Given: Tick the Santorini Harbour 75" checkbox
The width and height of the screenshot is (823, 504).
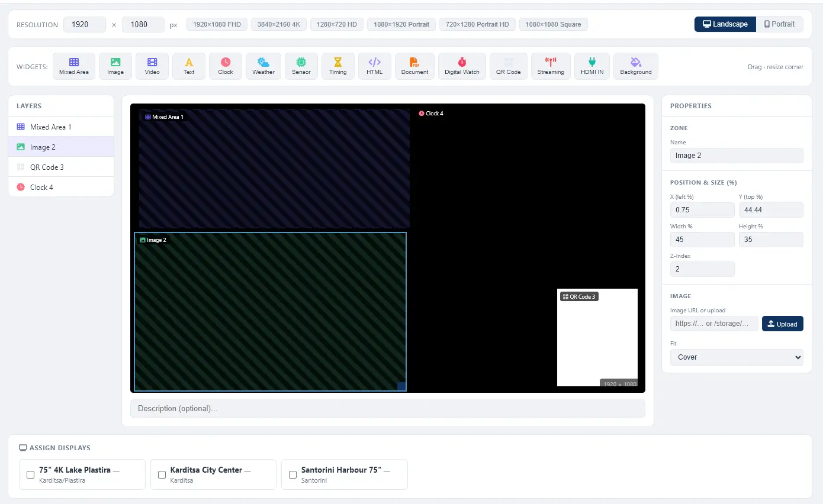Looking at the screenshot, I should (x=292, y=474).
